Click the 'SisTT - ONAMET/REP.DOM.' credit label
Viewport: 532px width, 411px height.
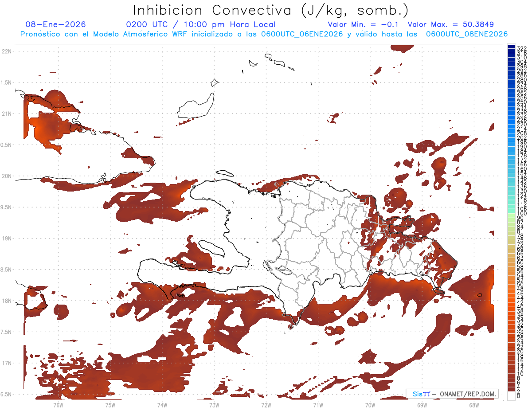pyautogui.click(x=453, y=394)
